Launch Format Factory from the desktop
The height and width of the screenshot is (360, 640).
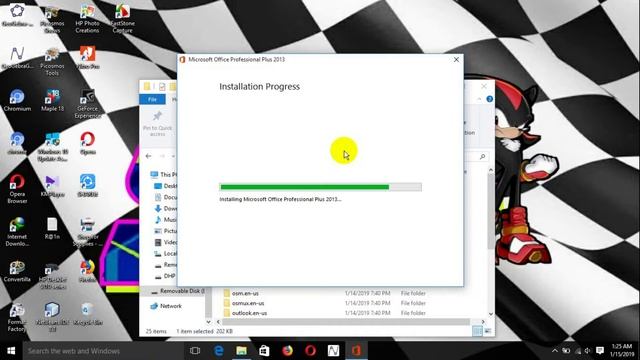17,318
